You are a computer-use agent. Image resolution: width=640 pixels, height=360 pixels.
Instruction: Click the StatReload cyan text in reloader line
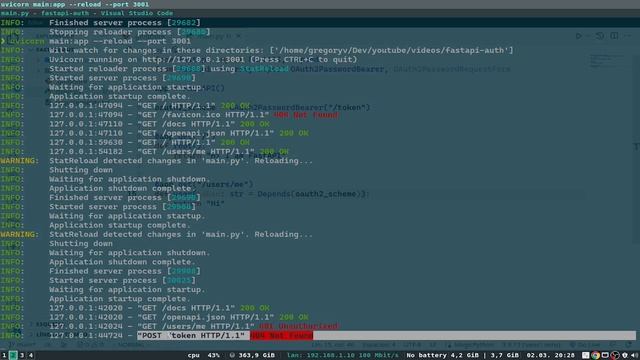pyautogui.click(x=264, y=69)
